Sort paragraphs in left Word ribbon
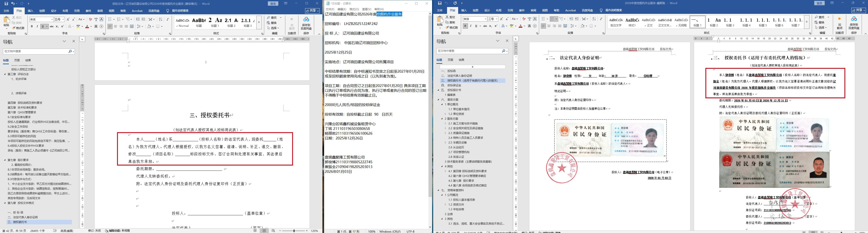The height and width of the screenshot is (233, 868). (160, 19)
